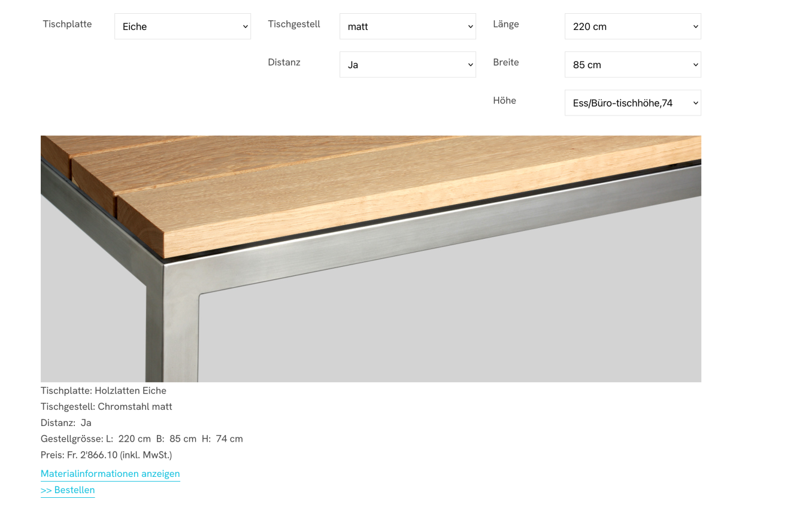Select the text 'Tischgestell: Chromstahl matt'

coord(107,406)
